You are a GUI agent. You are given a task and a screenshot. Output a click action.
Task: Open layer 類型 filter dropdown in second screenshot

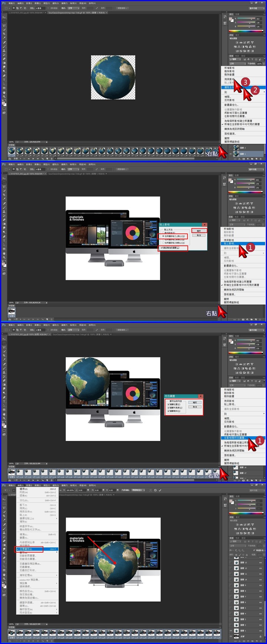[x=235, y=220]
